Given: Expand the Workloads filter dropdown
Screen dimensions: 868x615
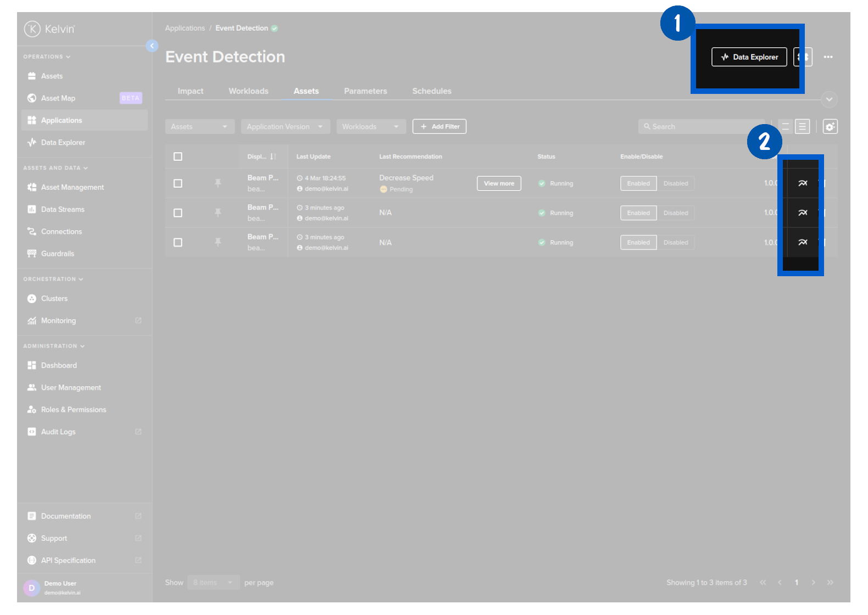Looking at the screenshot, I should [x=371, y=127].
